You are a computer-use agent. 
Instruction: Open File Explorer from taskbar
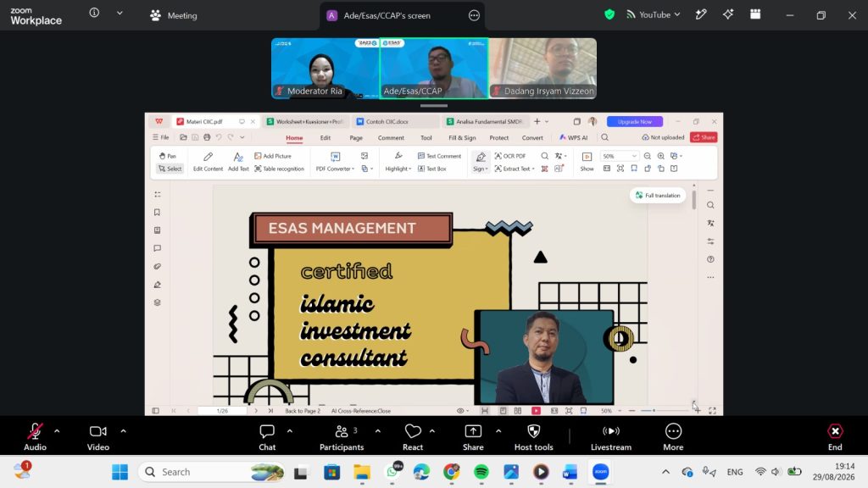pyautogui.click(x=362, y=472)
